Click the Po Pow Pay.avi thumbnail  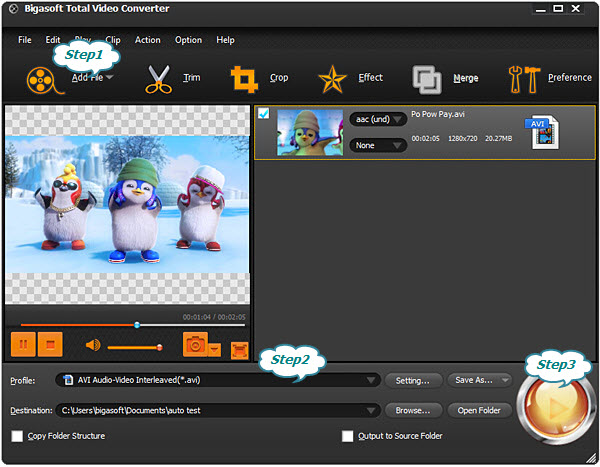(310, 132)
